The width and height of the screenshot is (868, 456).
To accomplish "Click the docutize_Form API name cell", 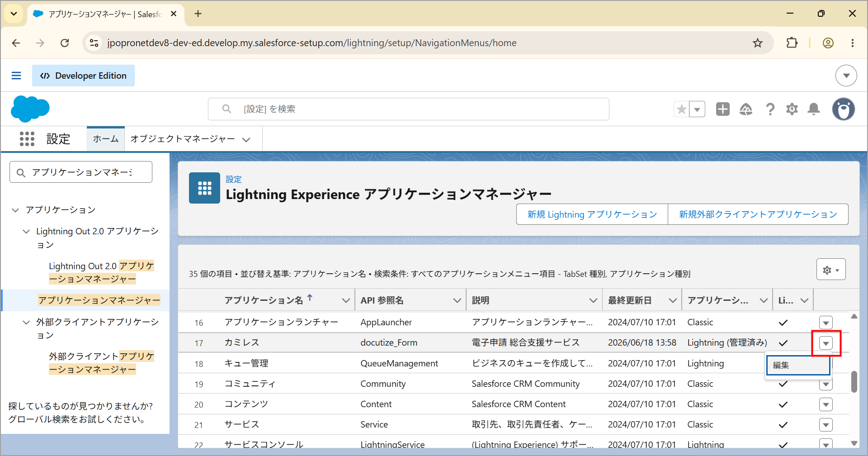I will point(389,342).
